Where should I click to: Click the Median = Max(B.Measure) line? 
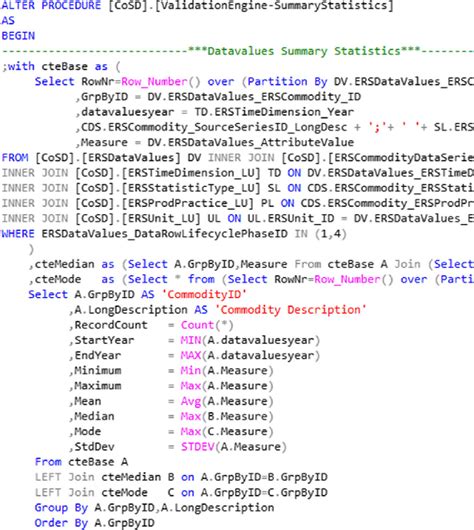171,416
